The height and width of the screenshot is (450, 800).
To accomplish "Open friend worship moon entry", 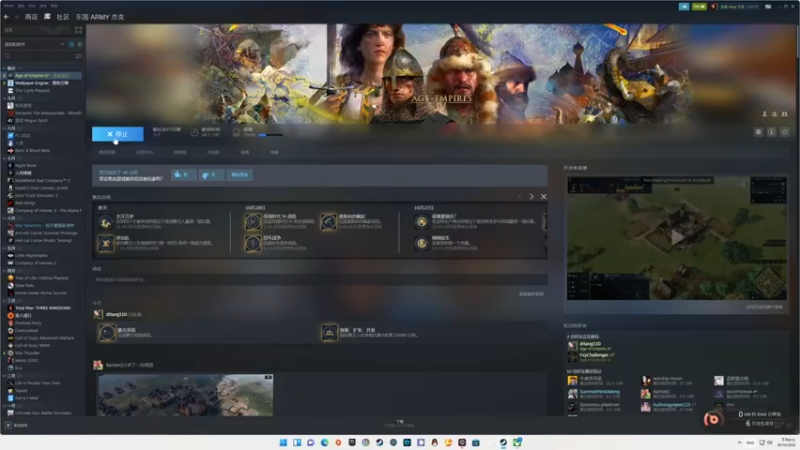I will [x=667, y=379].
